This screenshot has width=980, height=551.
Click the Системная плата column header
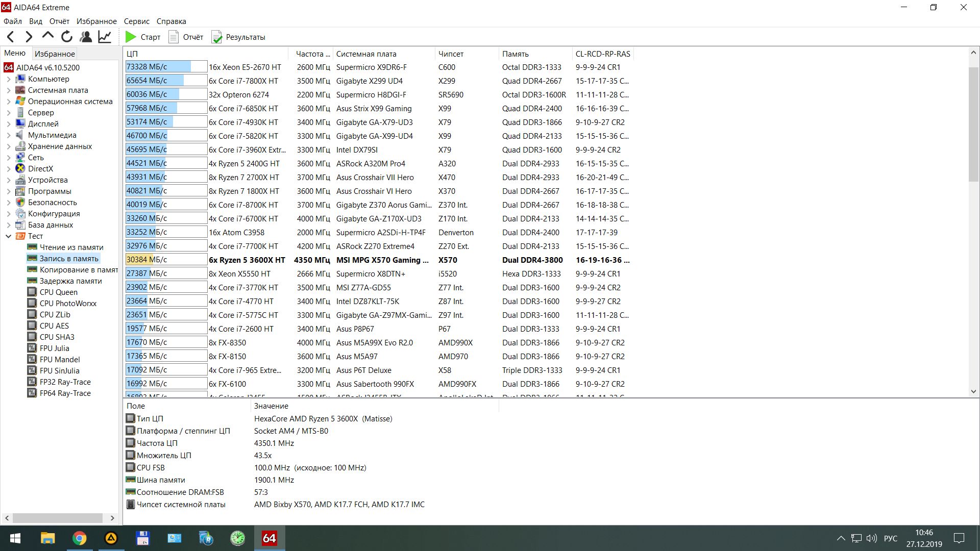tap(366, 54)
